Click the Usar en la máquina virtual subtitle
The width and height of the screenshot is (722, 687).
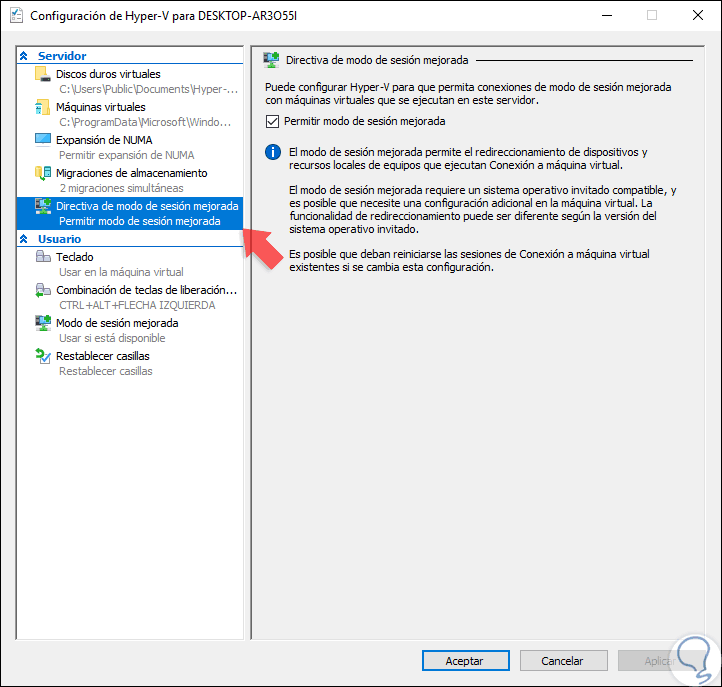pyautogui.click(x=121, y=272)
